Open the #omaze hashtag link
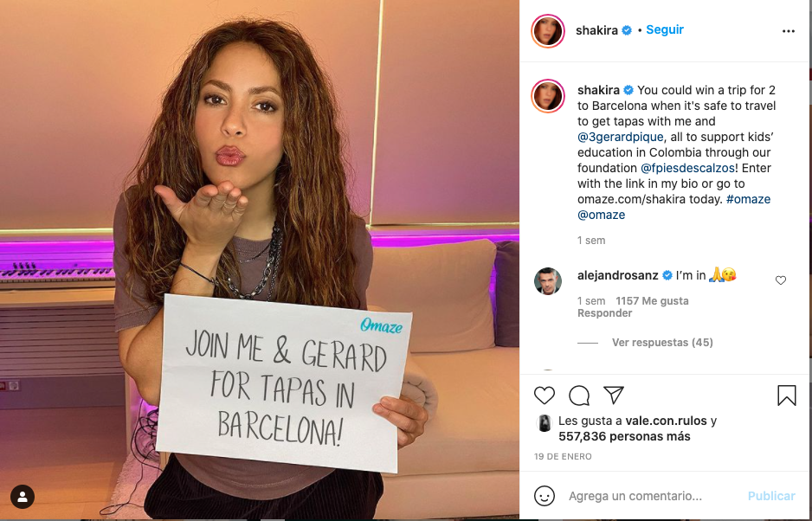 coord(748,199)
